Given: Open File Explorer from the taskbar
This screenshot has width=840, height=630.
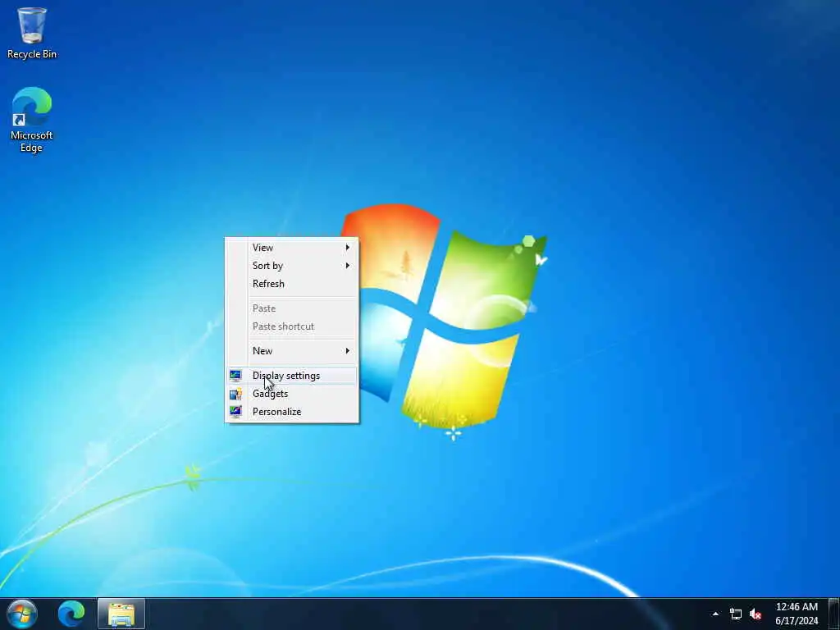Looking at the screenshot, I should [x=121, y=614].
